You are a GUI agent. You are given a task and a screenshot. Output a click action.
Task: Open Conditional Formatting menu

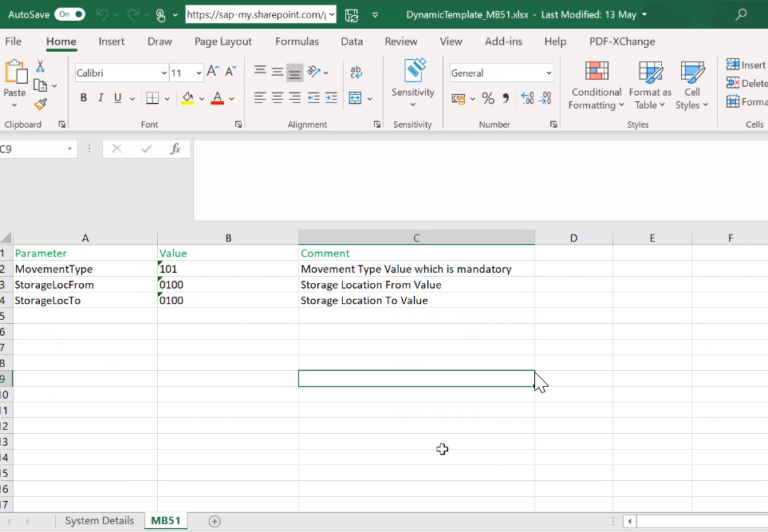596,85
